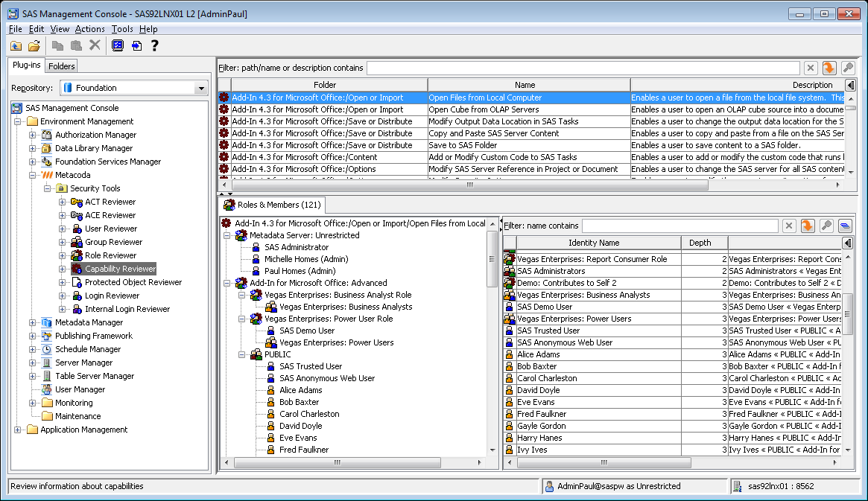The width and height of the screenshot is (868, 501).
Task: Select the Roles & Members (121) tab
Action: (273, 205)
